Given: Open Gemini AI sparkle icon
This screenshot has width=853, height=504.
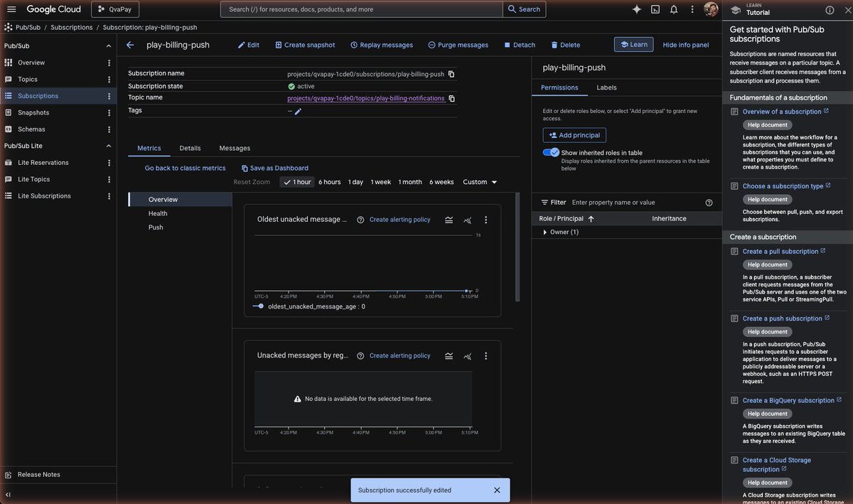Looking at the screenshot, I should point(636,9).
